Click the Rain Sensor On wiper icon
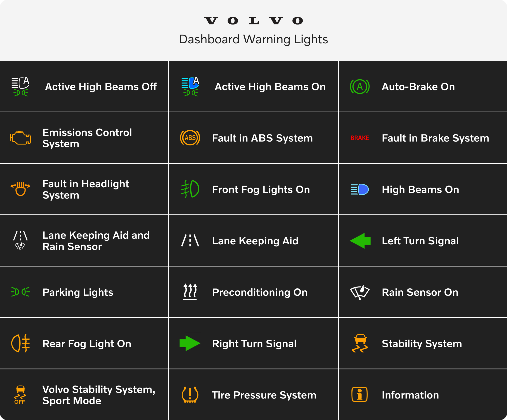The height and width of the screenshot is (420, 507). tap(360, 292)
